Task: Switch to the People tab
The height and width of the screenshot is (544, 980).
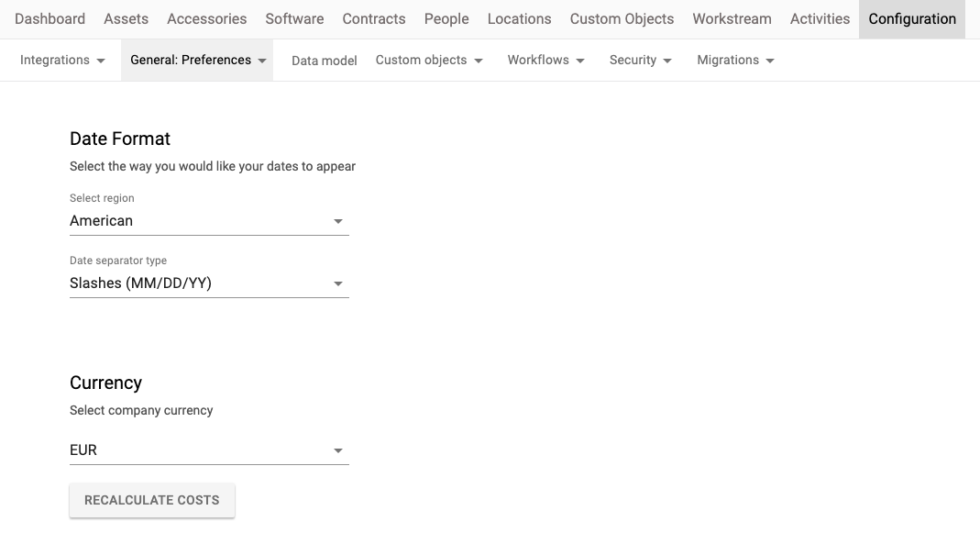Action: pos(446,18)
